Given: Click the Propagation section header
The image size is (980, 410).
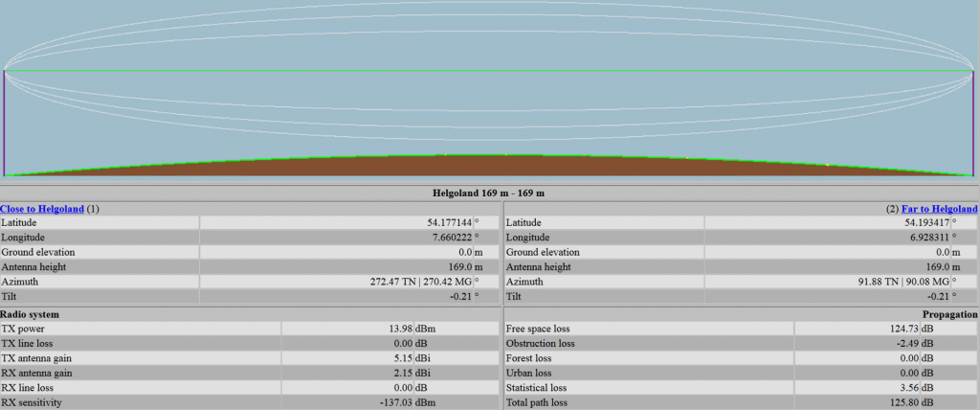Looking at the screenshot, I should pyautogui.click(x=949, y=314).
